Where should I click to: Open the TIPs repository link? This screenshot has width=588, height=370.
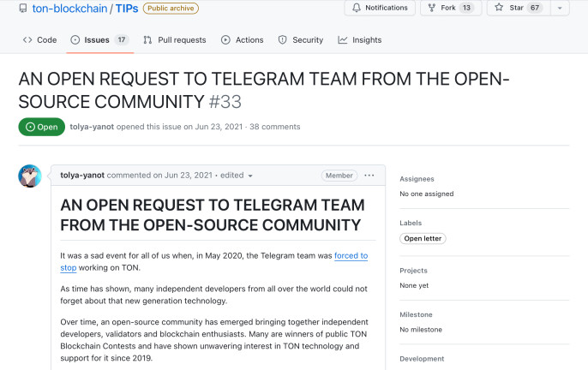pos(127,9)
